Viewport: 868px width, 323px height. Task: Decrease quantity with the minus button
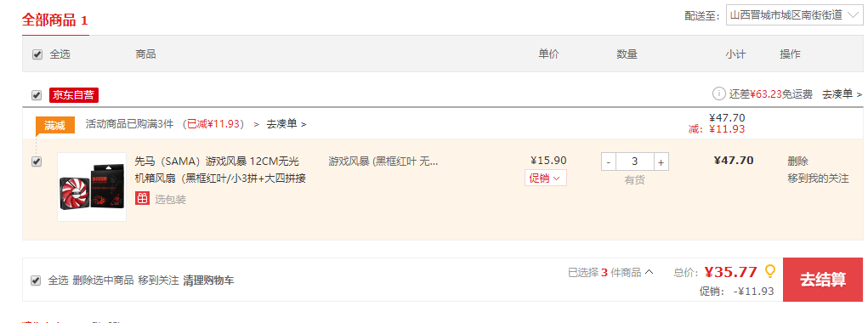[x=609, y=162]
